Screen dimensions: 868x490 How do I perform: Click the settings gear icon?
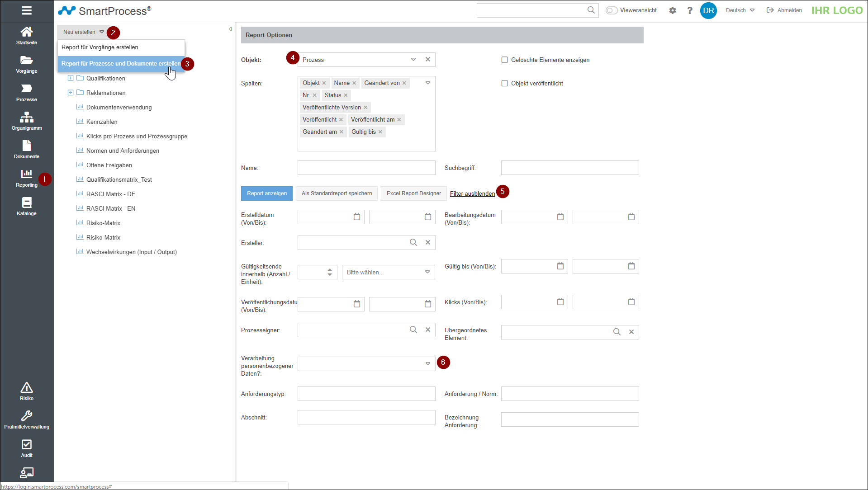(673, 10)
